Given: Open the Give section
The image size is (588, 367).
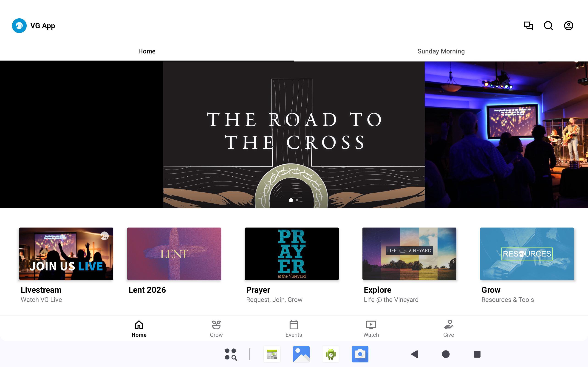Looking at the screenshot, I should pyautogui.click(x=448, y=329).
